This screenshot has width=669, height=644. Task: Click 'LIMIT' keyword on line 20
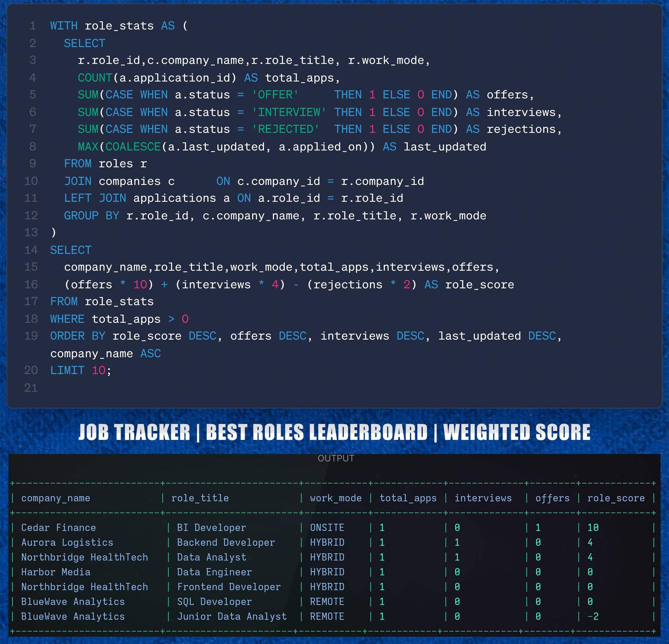[67, 371]
